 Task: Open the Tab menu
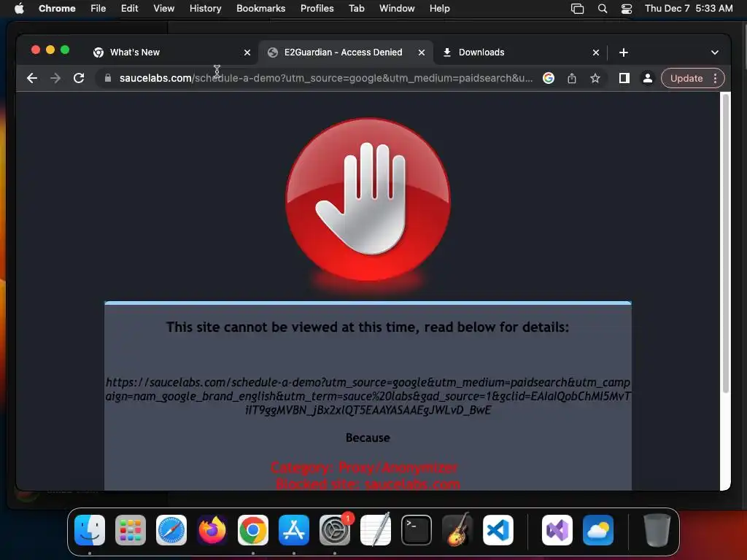(x=356, y=8)
